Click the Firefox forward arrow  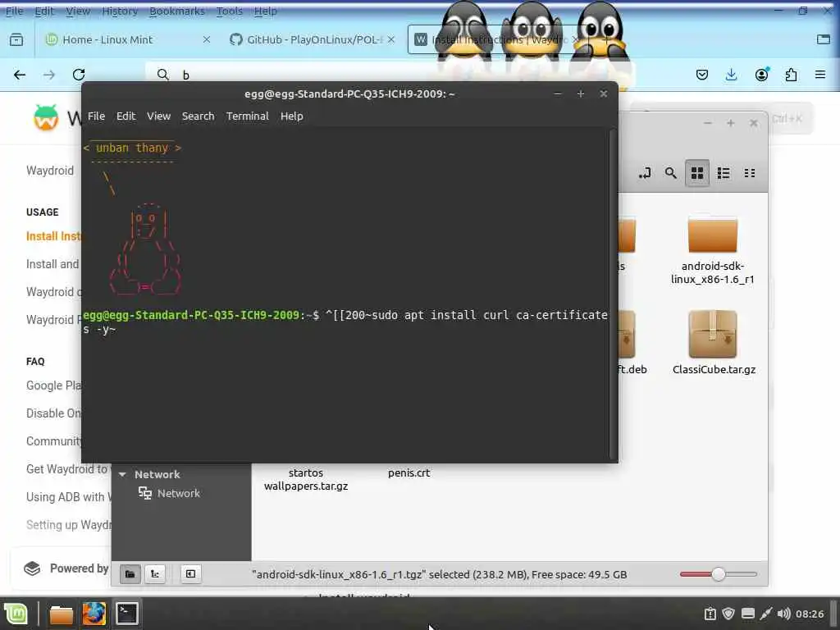click(49, 75)
